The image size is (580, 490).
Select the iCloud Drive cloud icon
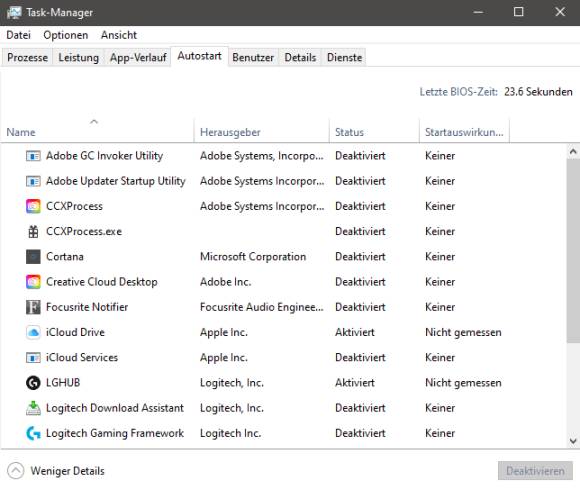[33, 332]
